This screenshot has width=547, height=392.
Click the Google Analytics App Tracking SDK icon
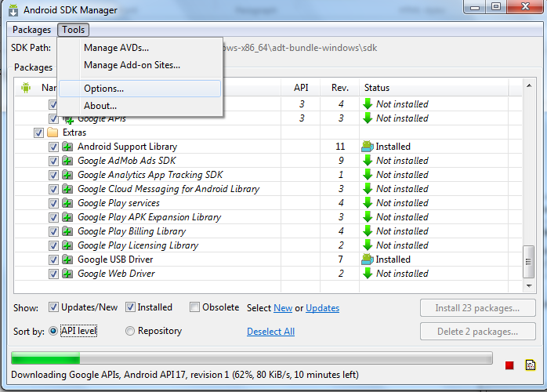click(x=67, y=175)
